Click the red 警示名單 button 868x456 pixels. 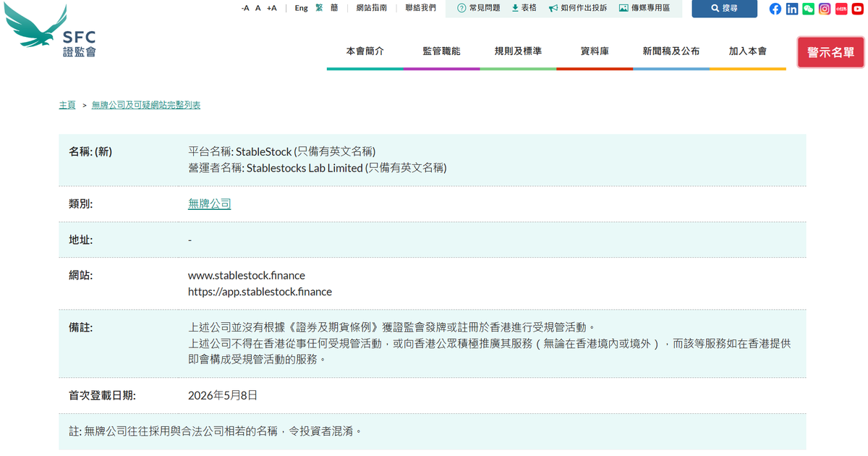[x=831, y=52]
